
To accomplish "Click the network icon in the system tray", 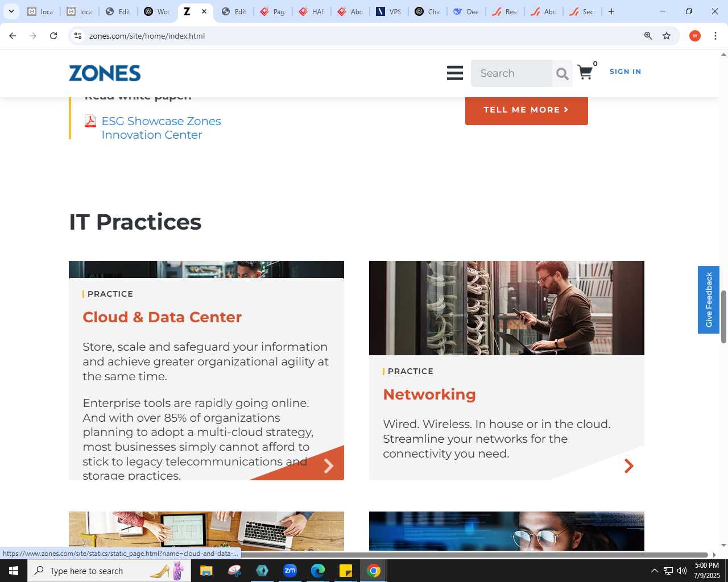I will click(668, 571).
